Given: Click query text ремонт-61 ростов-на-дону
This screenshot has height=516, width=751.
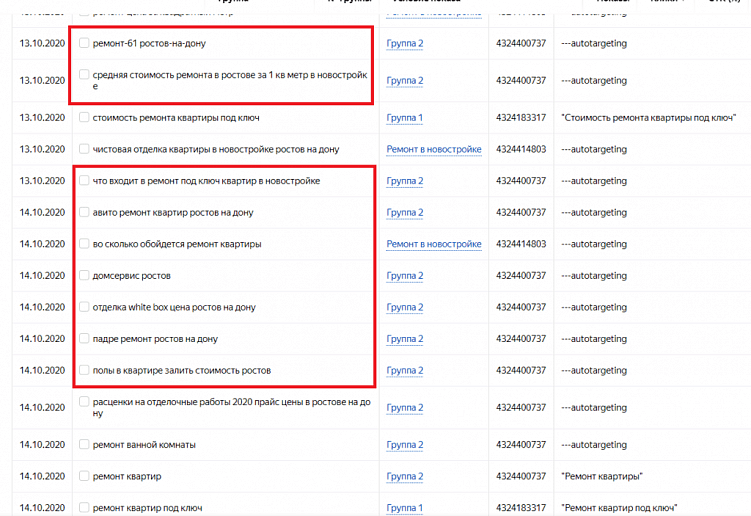Looking at the screenshot, I should click(x=149, y=44).
